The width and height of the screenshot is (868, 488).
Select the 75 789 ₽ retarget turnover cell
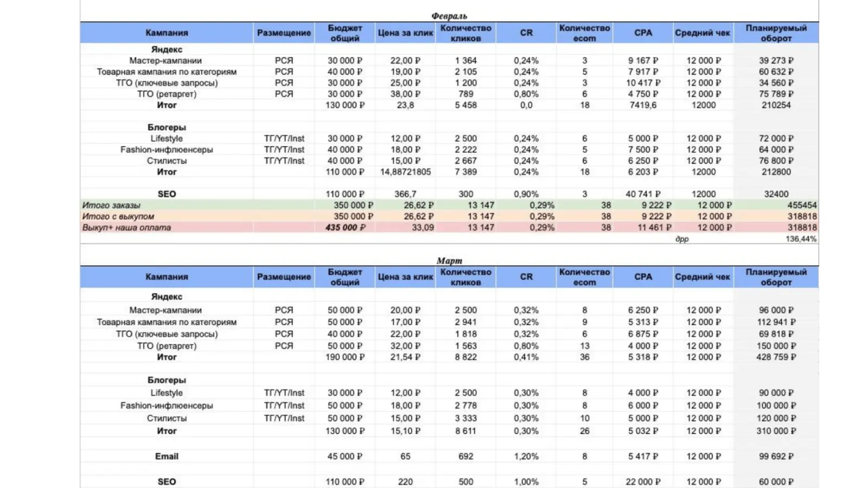pyautogui.click(x=776, y=94)
